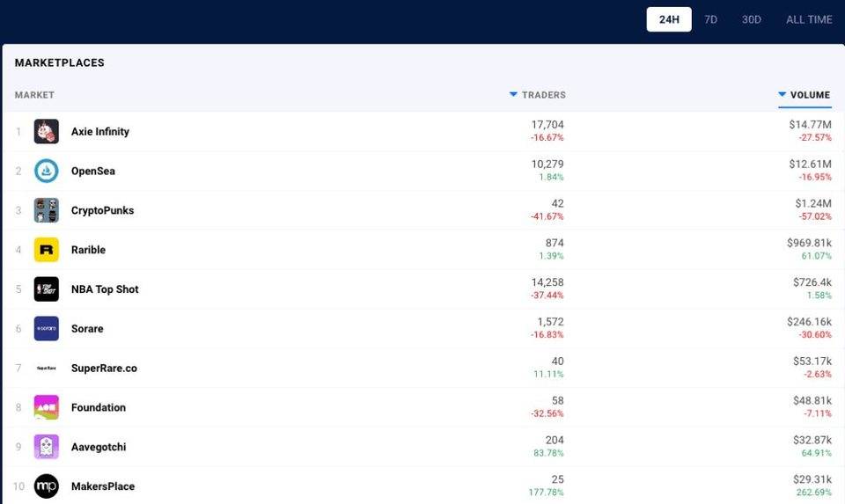Switch to the ALL TIME range

pyautogui.click(x=809, y=19)
